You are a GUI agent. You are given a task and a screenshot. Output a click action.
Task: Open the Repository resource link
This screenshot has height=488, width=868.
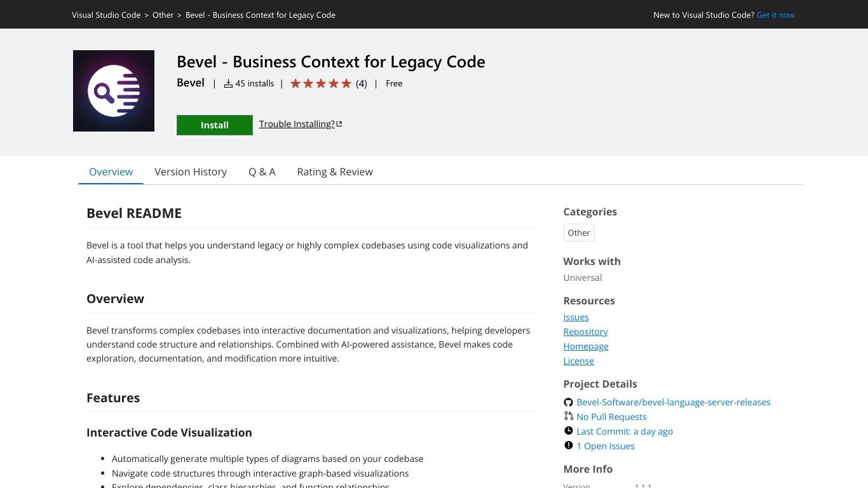click(x=585, y=332)
